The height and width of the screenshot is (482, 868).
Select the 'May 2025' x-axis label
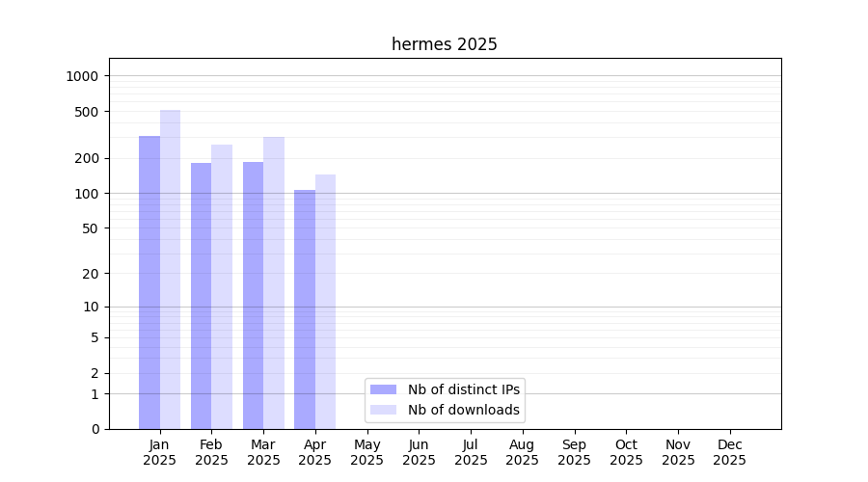click(366, 452)
